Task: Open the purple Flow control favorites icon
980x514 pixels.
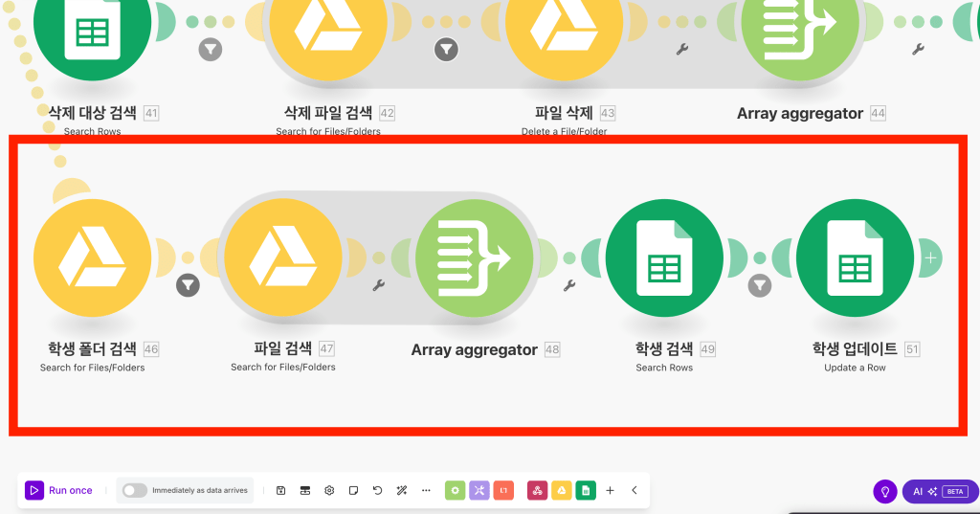Action: point(479,491)
